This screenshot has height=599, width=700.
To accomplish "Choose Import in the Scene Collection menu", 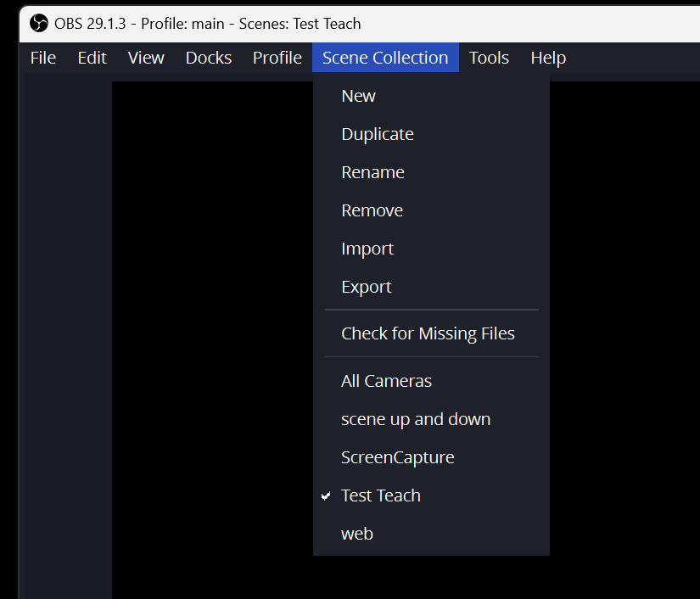I will coord(431,249).
